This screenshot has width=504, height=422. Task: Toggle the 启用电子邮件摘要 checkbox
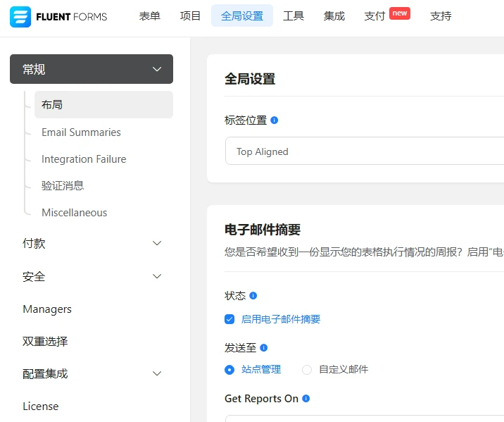pos(229,319)
